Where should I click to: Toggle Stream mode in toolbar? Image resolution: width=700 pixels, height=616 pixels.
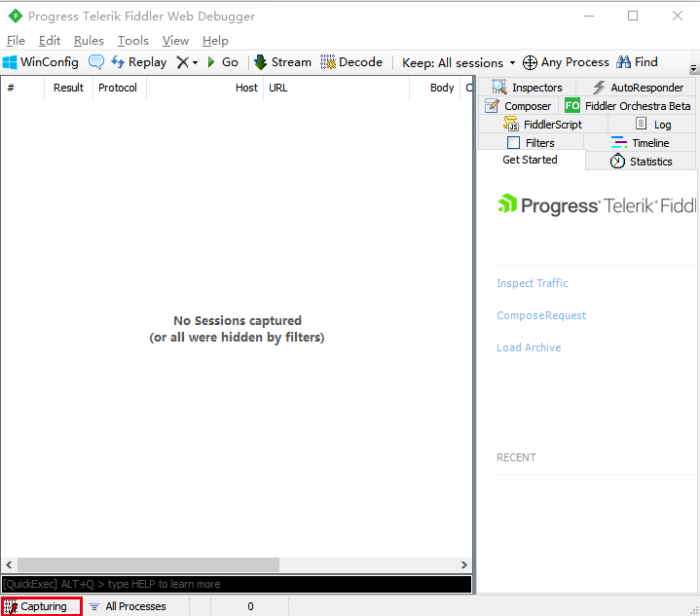pyautogui.click(x=282, y=62)
